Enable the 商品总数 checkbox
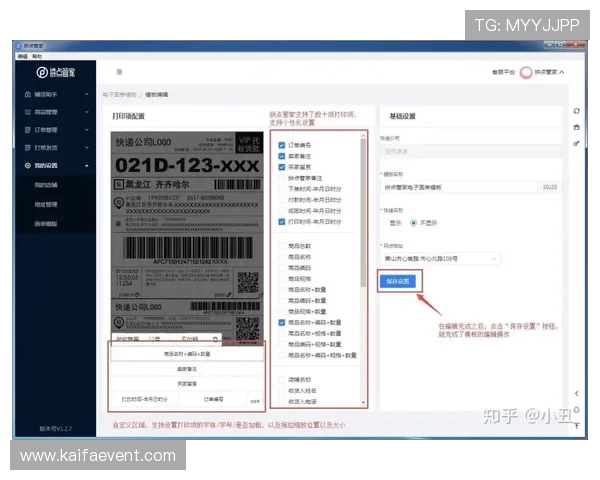Screen dimensions: 600x480 click(282, 246)
